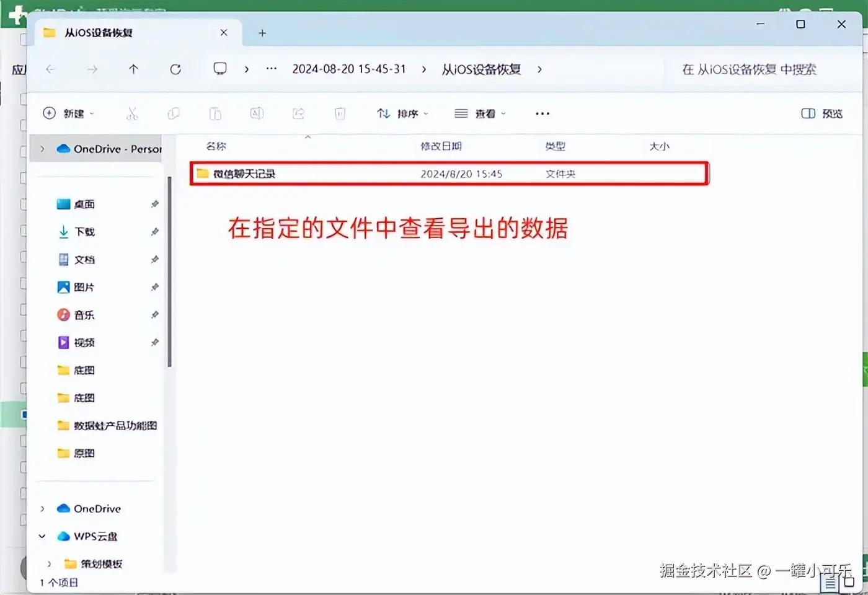Switch to large icons view in status bar
This screenshot has width=868, height=595.
849,582
